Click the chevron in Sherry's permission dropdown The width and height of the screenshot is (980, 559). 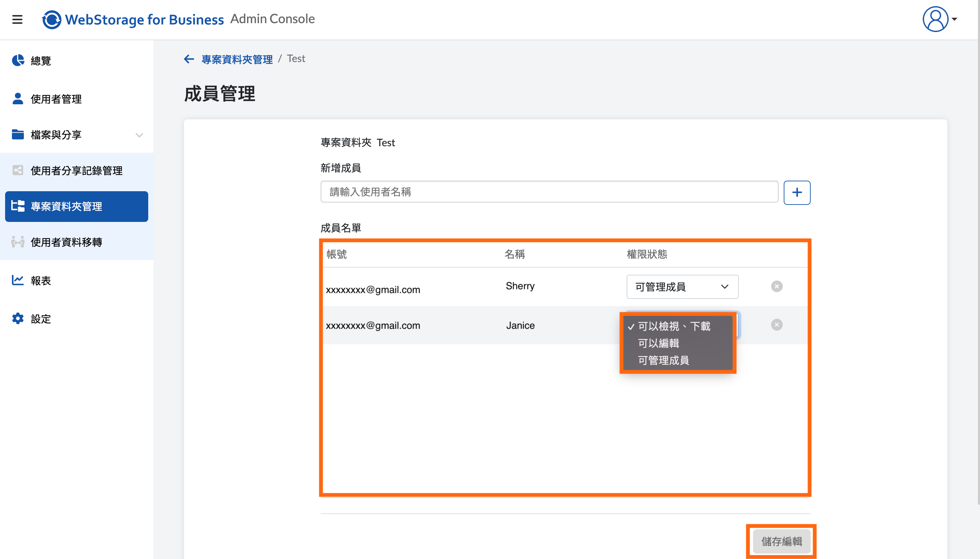724,286
